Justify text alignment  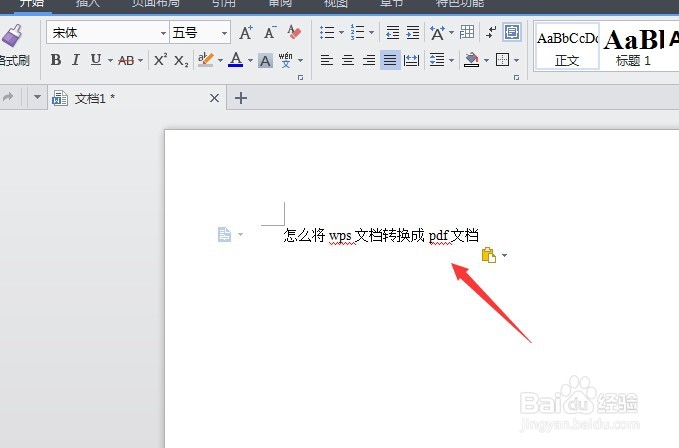click(x=390, y=60)
